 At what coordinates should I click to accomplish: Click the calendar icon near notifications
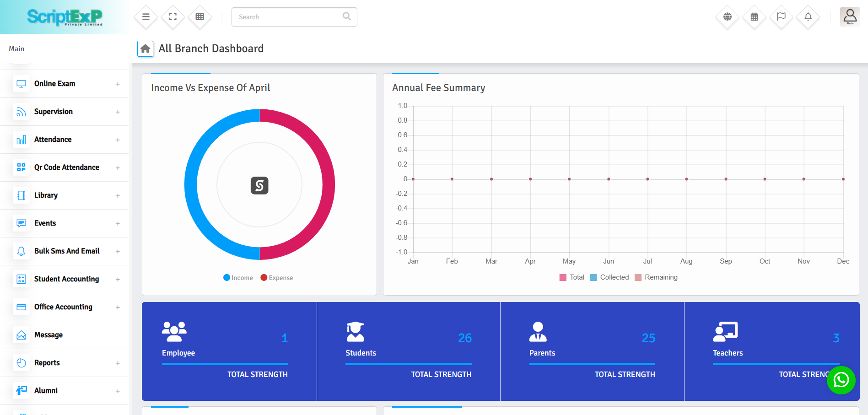pos(754,16)
